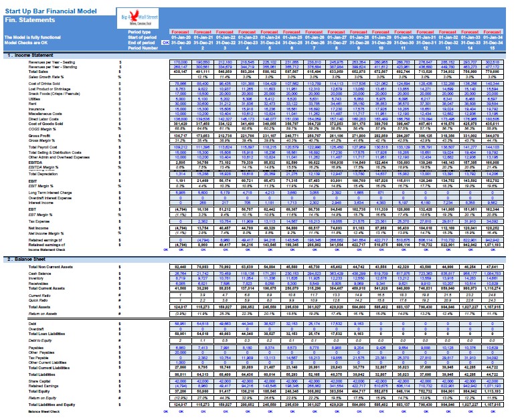516x420 pixels.
Task: Click 'Other Admin and Overhead Expenses' label
Action: (59, 157)
